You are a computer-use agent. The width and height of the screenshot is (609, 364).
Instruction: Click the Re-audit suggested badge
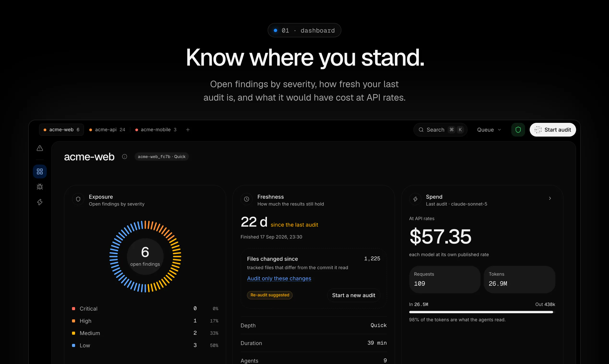270,295
